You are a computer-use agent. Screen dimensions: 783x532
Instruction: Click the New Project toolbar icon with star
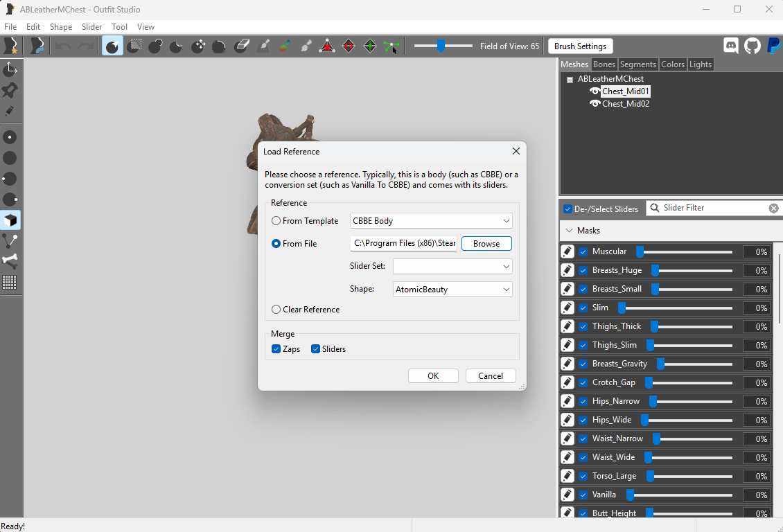coord(10,46)
